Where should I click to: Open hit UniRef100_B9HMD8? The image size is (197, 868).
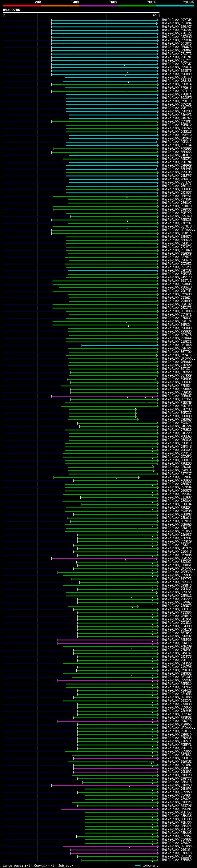pos(177,379)
